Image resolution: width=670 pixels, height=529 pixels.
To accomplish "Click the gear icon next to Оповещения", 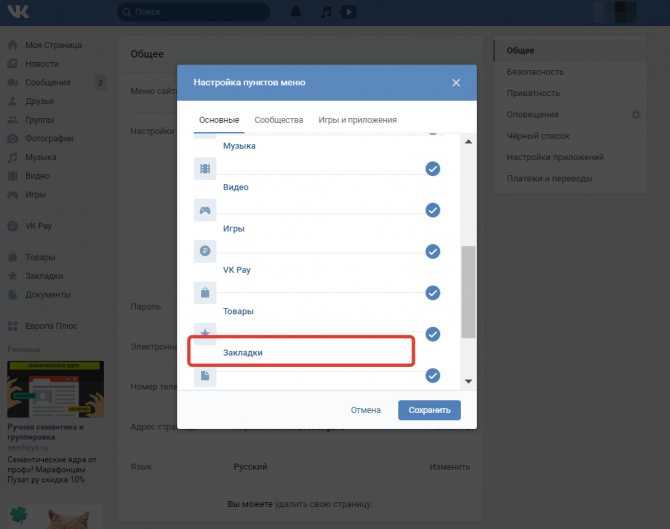I will pyautogui.click(x=636, y=115).
